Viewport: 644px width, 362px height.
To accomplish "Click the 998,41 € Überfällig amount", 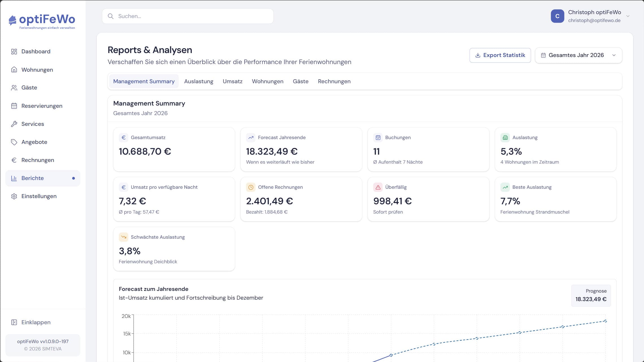I will 392,201.
